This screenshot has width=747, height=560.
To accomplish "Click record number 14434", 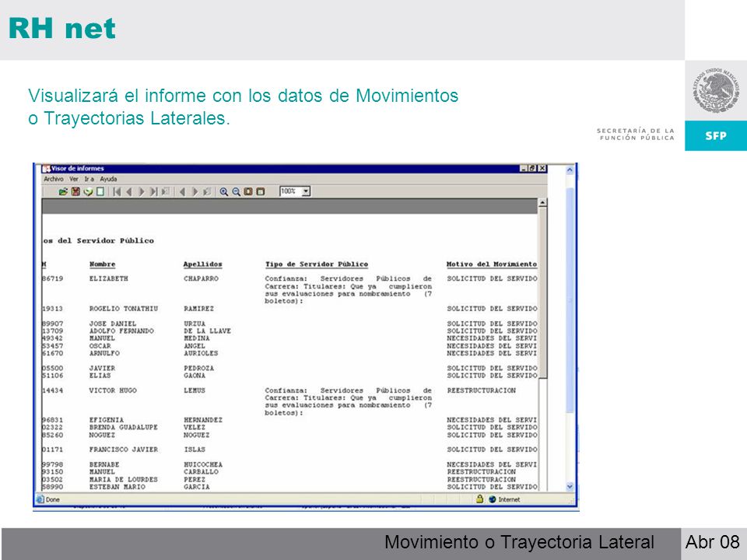I will click(52, 390).
